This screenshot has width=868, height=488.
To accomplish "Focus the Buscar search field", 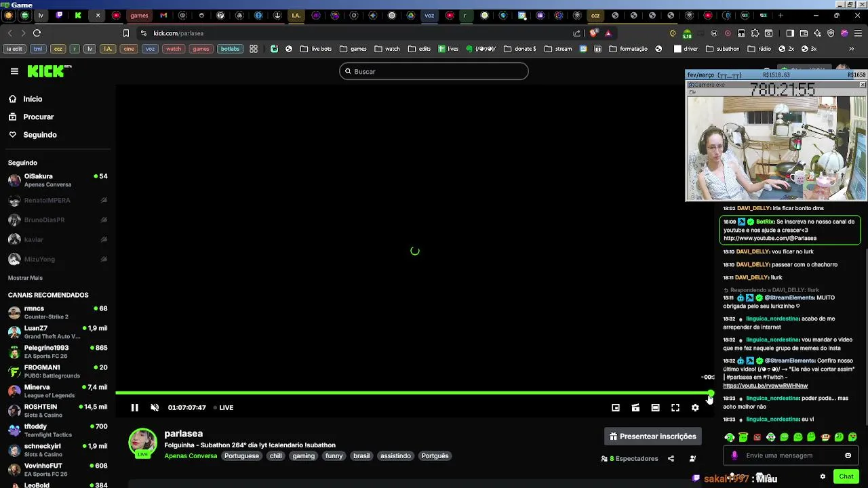I will 434,71.
